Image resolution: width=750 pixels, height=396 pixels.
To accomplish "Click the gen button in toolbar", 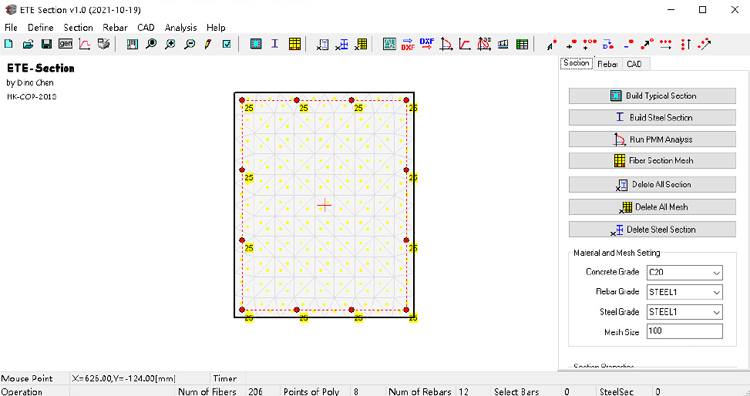I will coord(66,44).
